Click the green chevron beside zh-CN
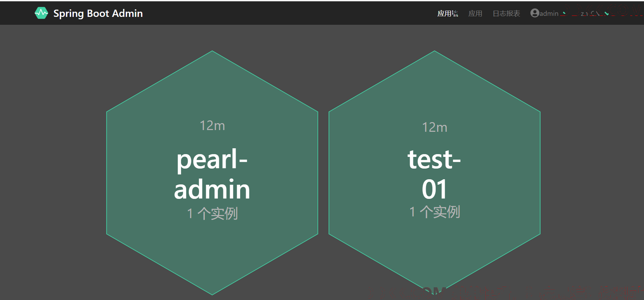The height and width of the screenshot is (300, 644). pos(607,13)
